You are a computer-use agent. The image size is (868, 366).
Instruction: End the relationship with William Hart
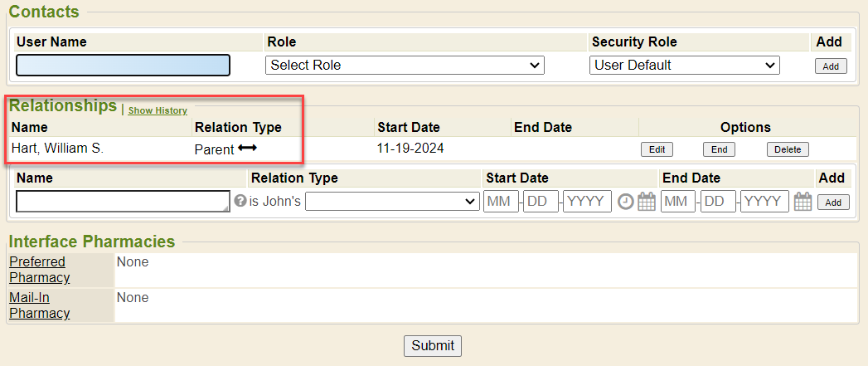pyautogui.click(x=719, y=149)
